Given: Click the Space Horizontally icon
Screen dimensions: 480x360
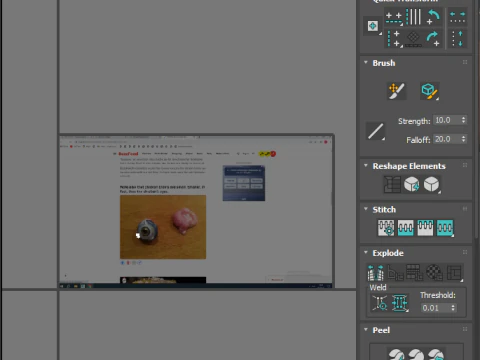Looking at the screenshot, I should 457,17.
